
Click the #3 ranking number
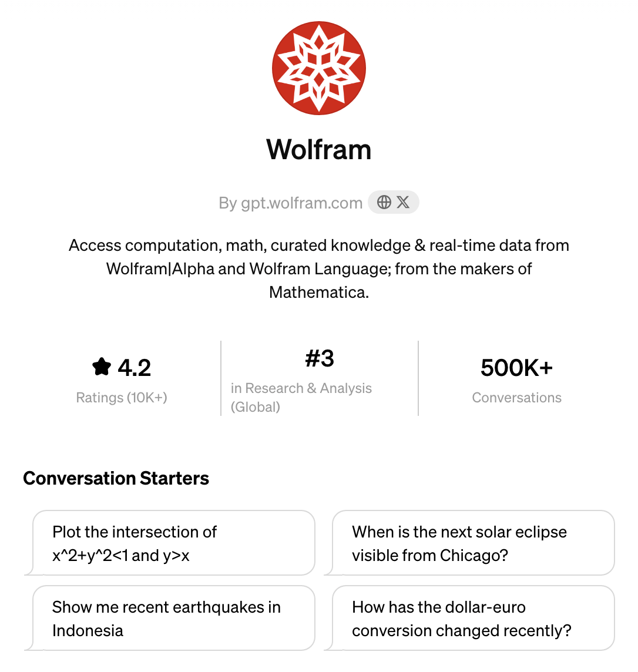pyautogui.click(x=320, y=358)
